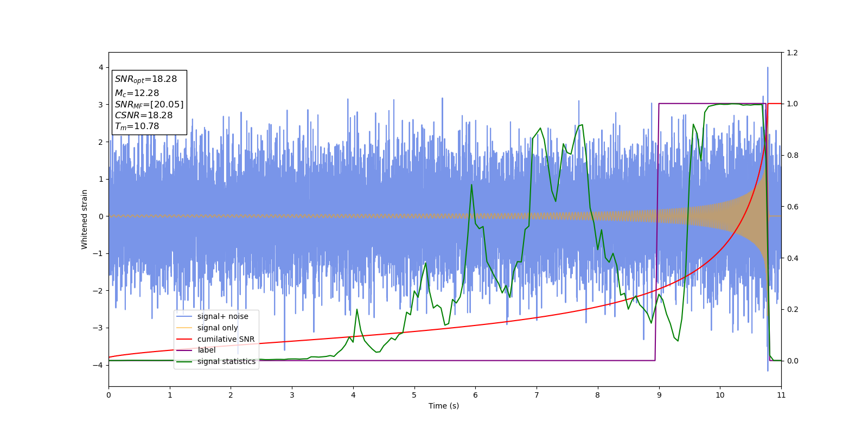The width and height of the screenshot is (868, 434).
Task: Click the Tm=10.78 annotation text
Action: (137, 126)
